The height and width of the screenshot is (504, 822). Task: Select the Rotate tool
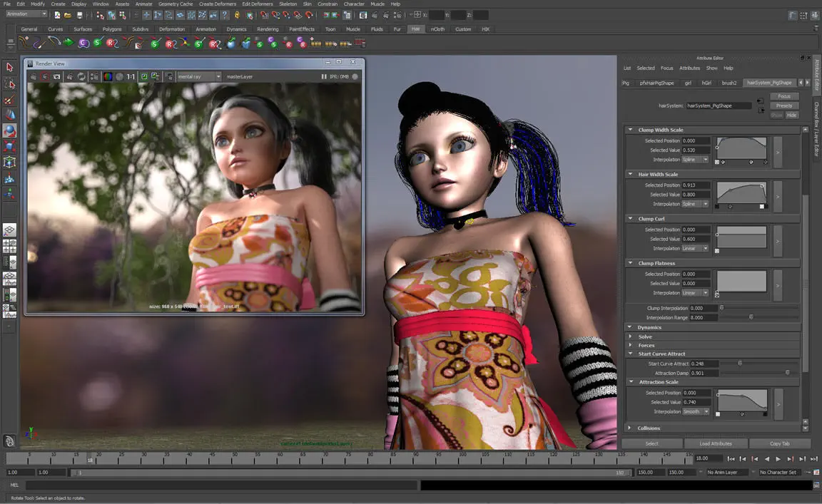coord(9,130)
